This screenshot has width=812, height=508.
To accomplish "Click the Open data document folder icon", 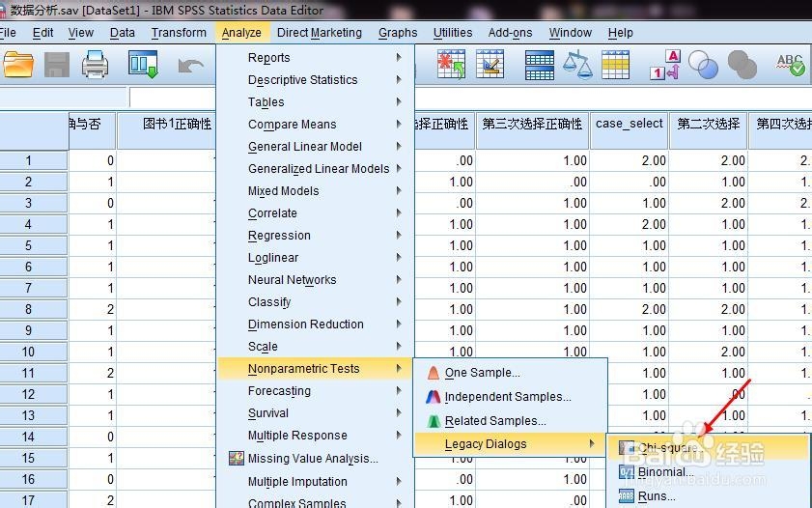I will coord(18,65).
